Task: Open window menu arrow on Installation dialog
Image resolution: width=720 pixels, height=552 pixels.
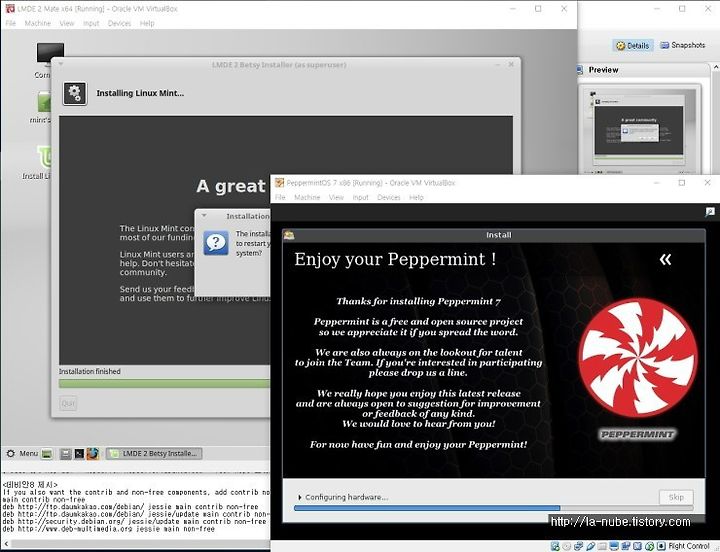Action: tap(204, 215)
